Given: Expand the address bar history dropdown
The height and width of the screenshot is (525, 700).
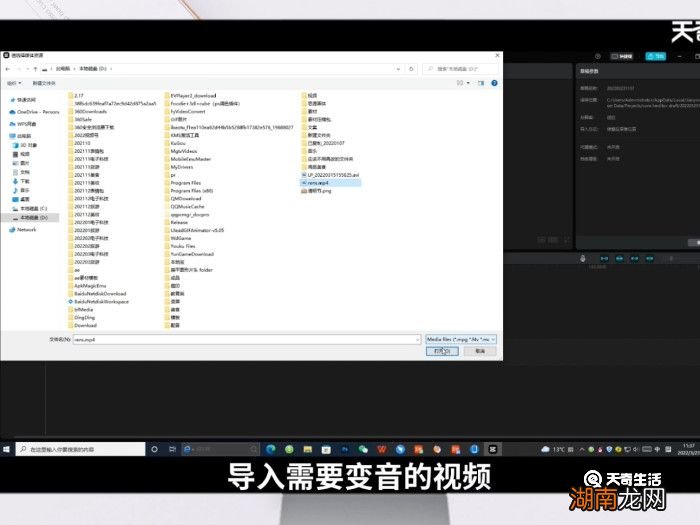Looking at the screenshot, I should point(398,69).
